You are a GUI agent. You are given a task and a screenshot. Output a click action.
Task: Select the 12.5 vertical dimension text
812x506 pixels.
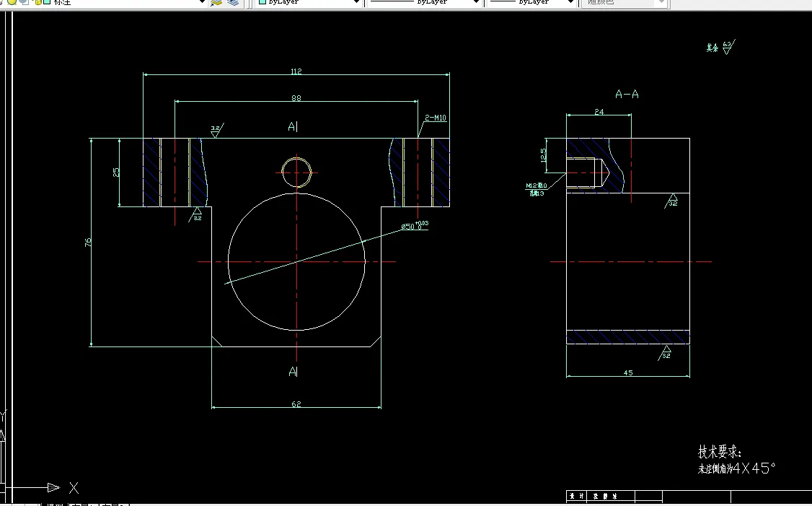click(x=543, y=155)
